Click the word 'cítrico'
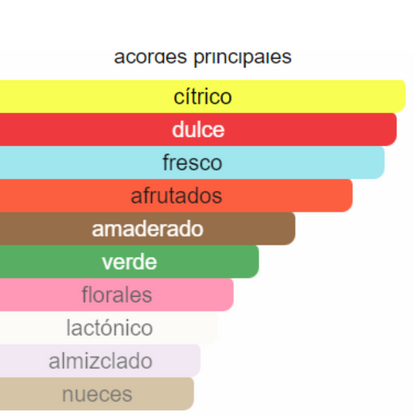 203,97
